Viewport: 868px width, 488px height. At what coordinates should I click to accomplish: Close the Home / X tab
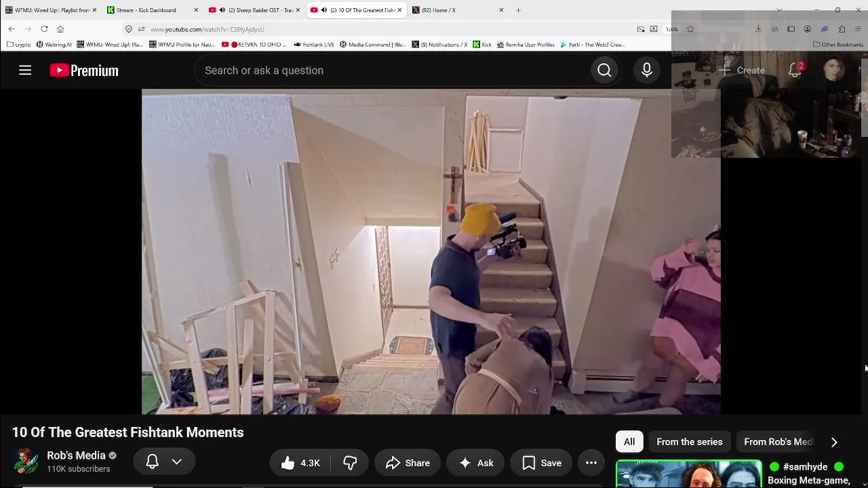click(501, 10)
